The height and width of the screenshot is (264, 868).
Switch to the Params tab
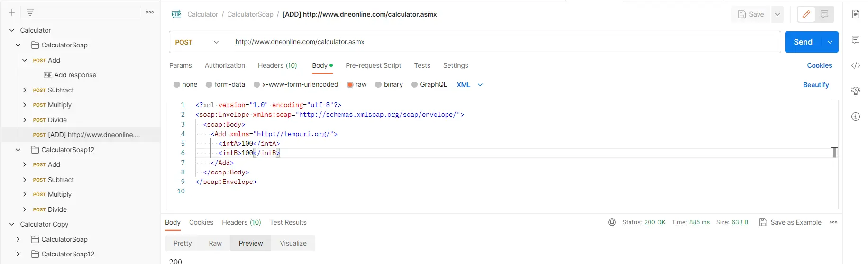pyautogui.click(x=181, y=65)
